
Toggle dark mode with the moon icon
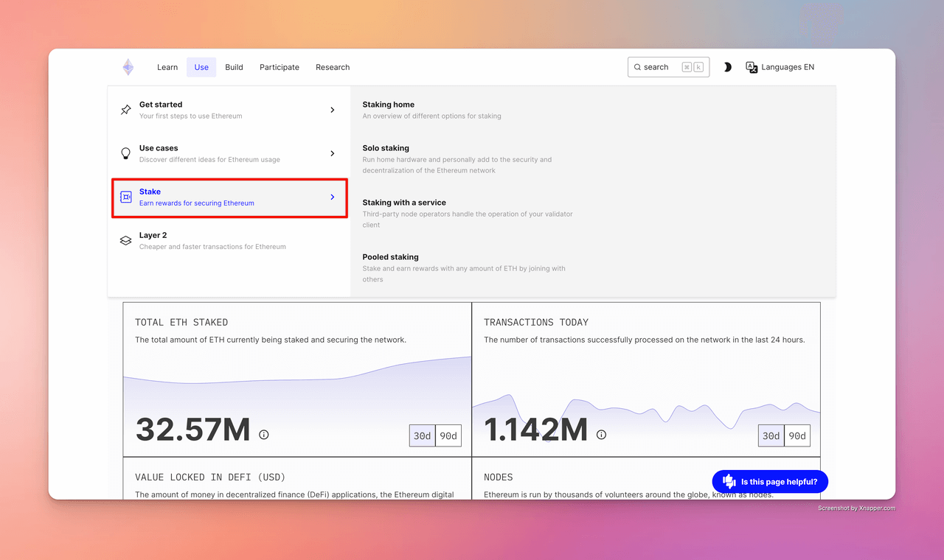(727, 67)
